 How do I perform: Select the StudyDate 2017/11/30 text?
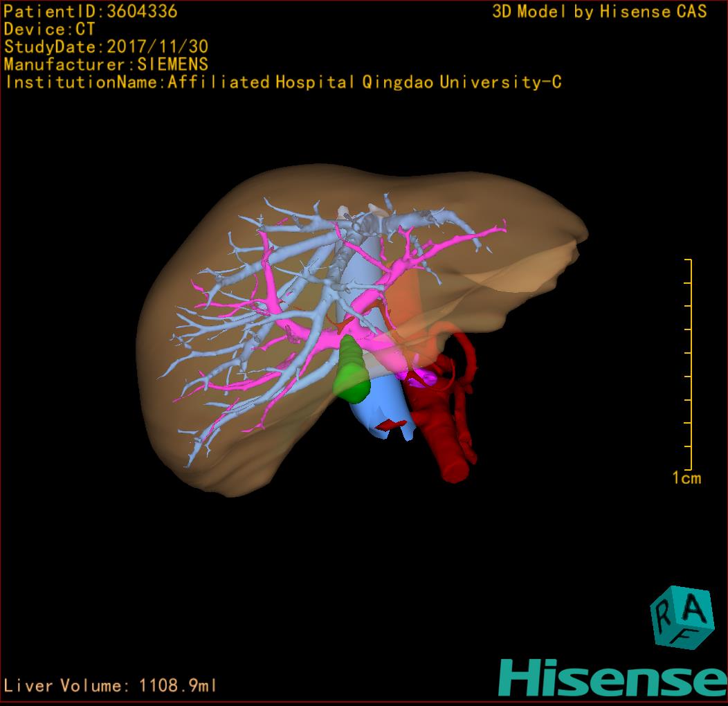(x=106, y=48)
